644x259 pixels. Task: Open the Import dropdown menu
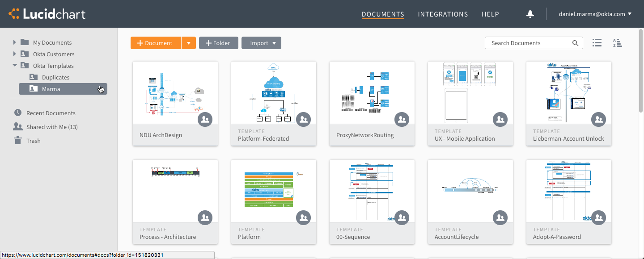tap(261, 43)
